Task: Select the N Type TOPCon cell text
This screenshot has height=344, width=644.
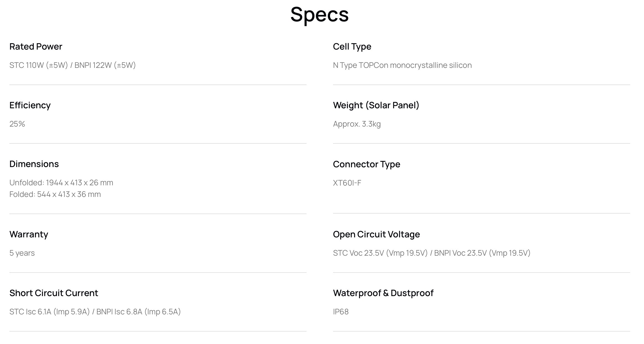Action: coord(402,65)
